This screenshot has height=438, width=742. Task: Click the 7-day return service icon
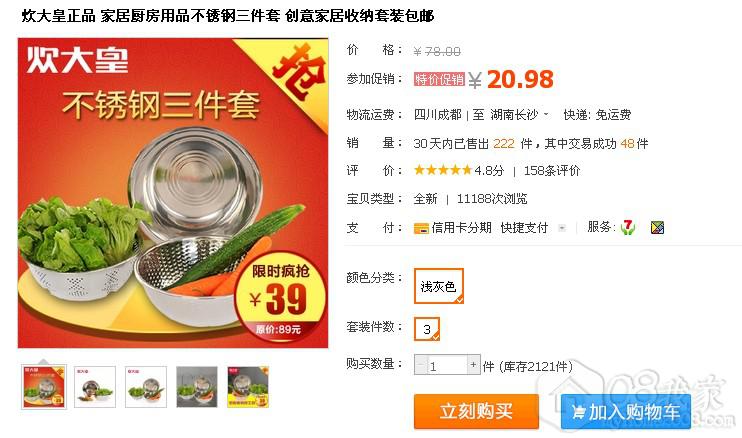pos(628,228)
